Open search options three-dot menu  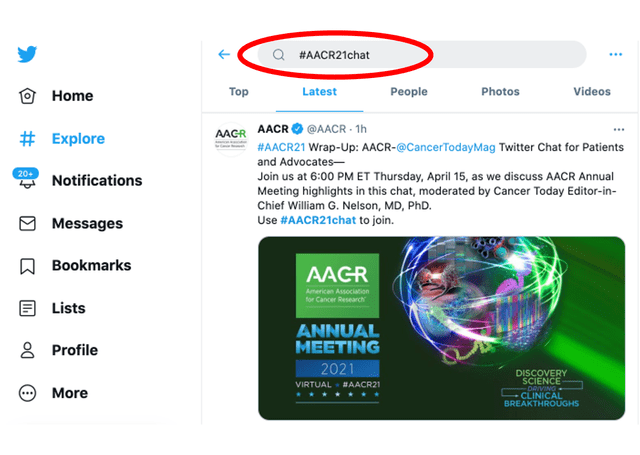click(x=616, y=55)
